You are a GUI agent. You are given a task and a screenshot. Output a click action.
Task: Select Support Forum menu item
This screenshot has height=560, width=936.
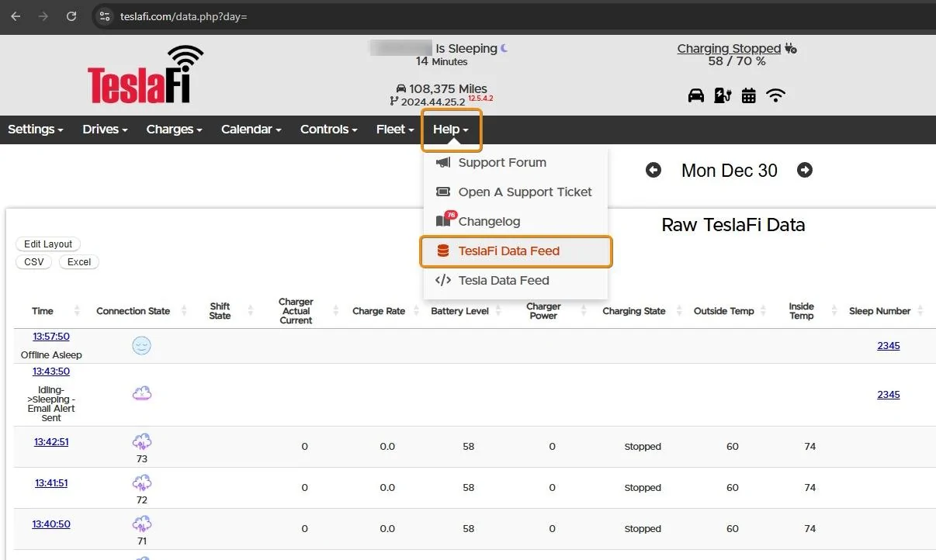[515, 162]
